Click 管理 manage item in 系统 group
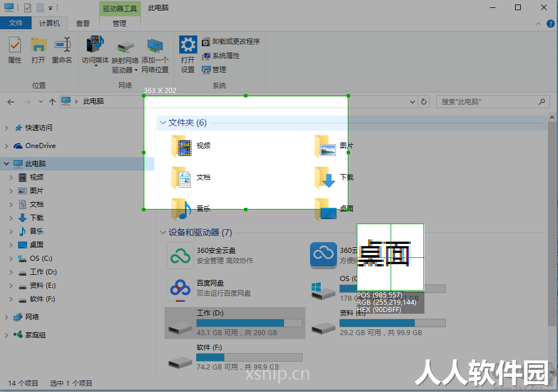558x392 pixels. point(214,70)
